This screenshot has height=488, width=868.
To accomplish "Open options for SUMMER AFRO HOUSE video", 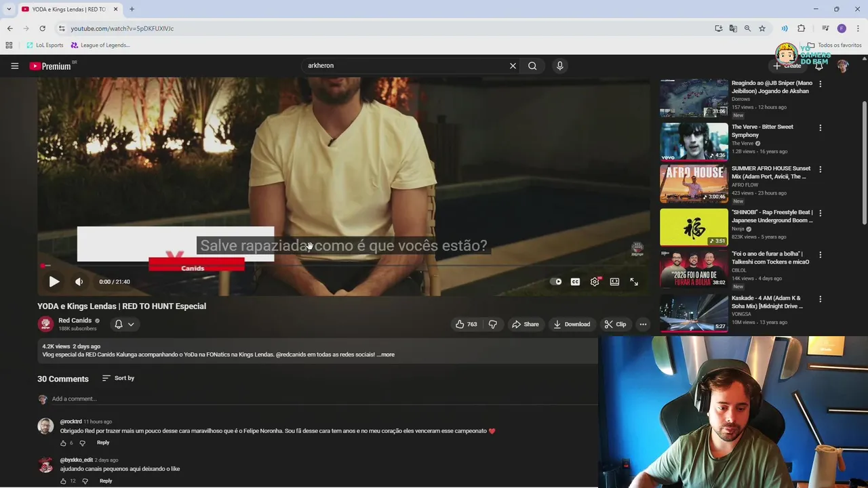I will 820,169.
